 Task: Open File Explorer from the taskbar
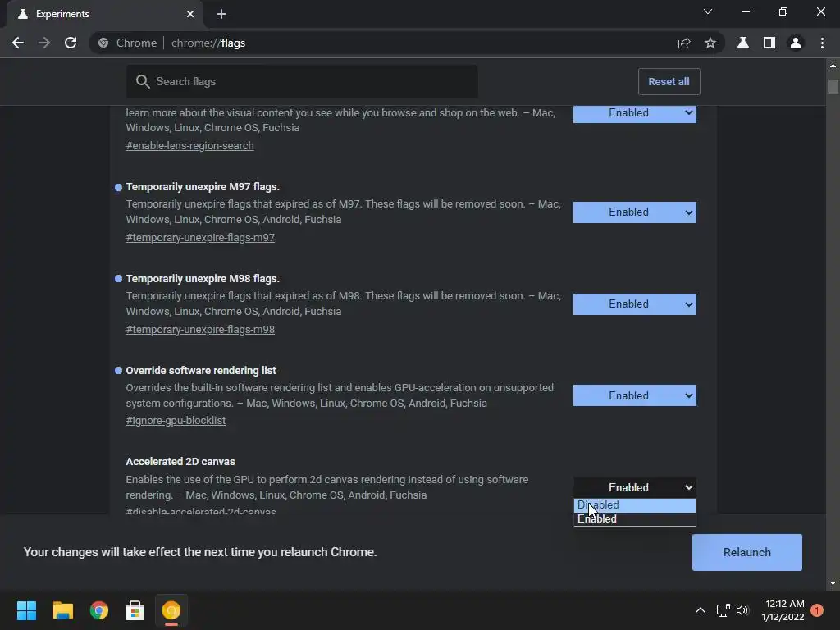click(x=62, y=610)
